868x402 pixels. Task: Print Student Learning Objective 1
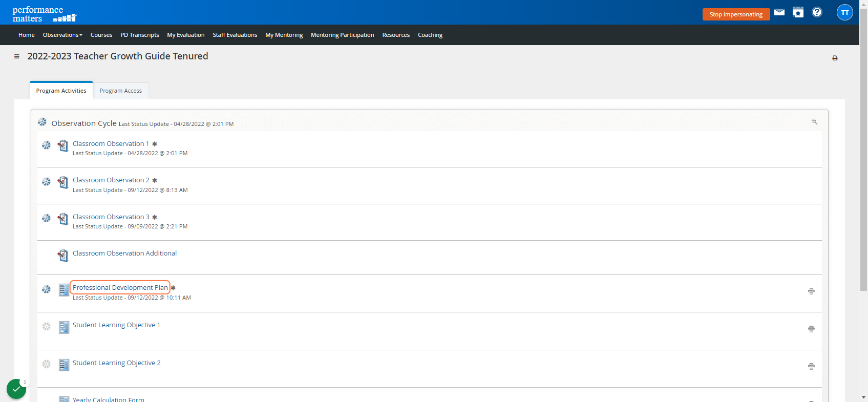point(811,329)
